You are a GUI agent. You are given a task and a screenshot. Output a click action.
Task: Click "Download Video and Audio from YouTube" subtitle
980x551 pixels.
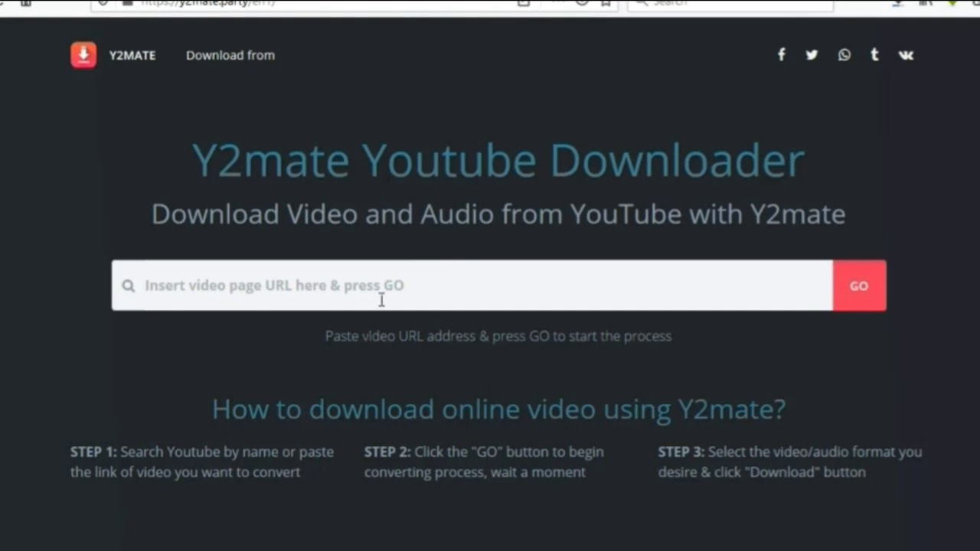(x=498, y=214)
